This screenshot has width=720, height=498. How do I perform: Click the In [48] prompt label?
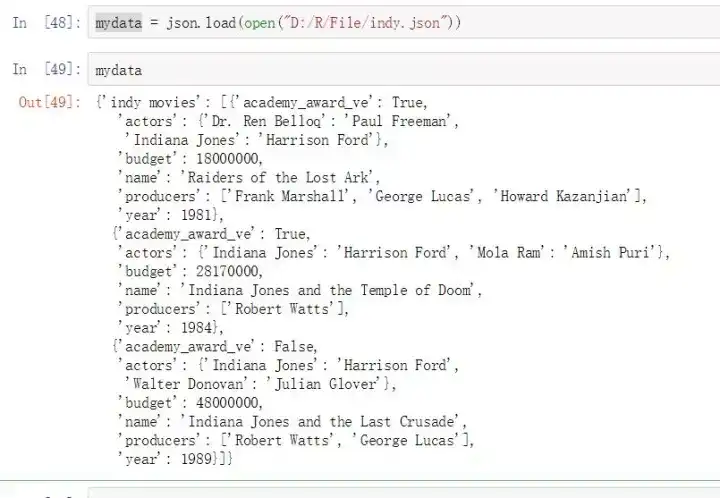tap(46, 22)
